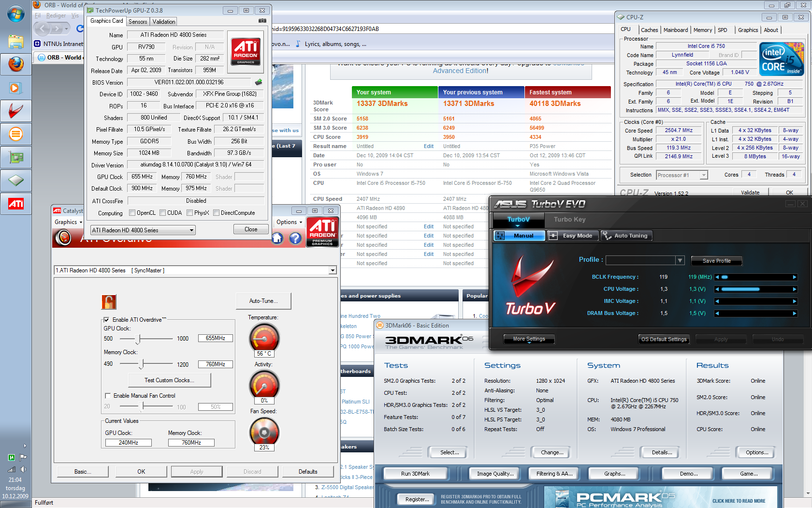
Task: Toggle OpenCL checkbox in GPU-Z
Action: tap(132, 213)
